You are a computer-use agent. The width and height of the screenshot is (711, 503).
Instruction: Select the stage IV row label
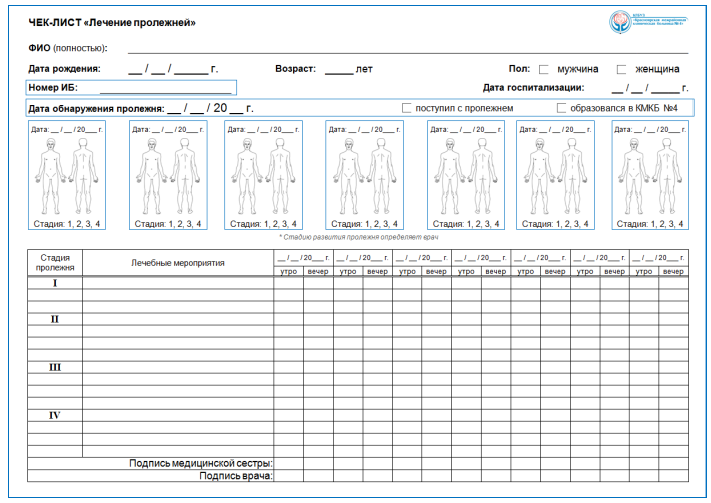(x=54, y=415)
